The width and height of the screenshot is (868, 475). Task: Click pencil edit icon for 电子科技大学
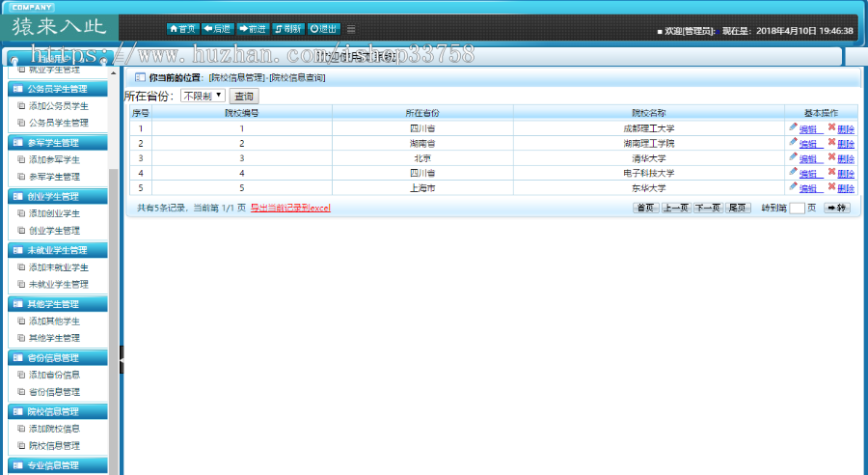point(794,173)
